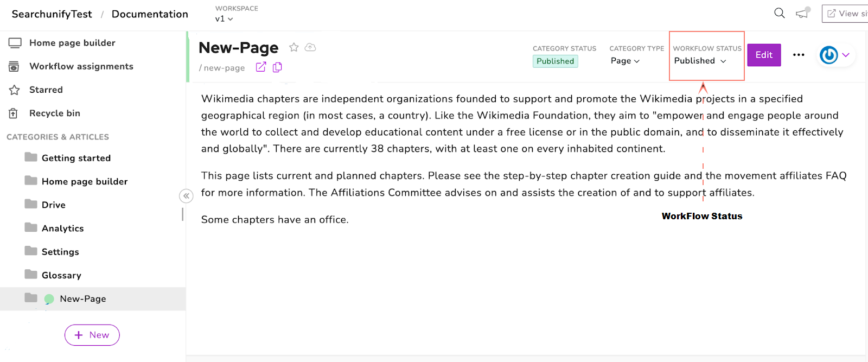The image size is (868, 362).
Task: Open Workflow assignments in sidebar
Action: 81,66
